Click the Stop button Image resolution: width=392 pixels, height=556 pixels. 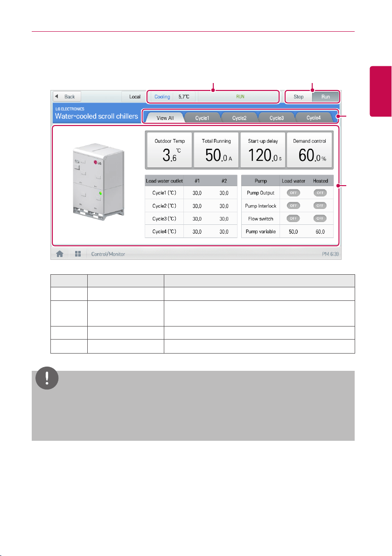click(299, 97)
